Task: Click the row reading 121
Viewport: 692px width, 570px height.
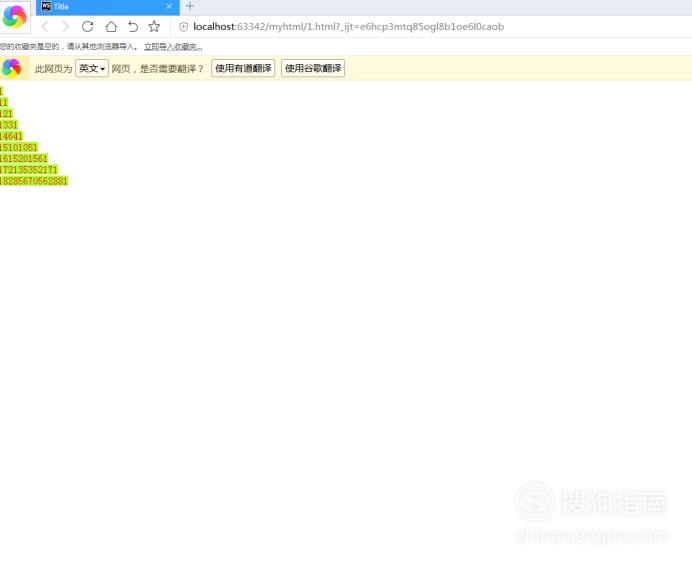Action: click(6, 113)
